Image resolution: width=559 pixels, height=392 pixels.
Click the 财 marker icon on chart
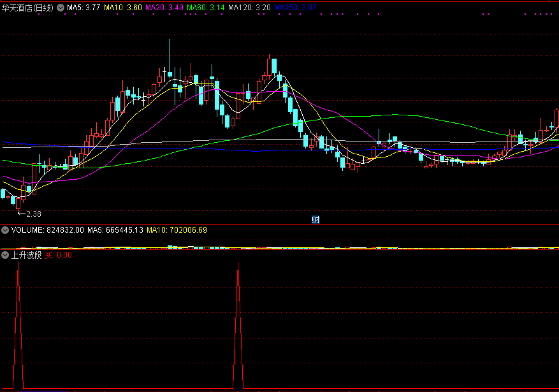coord(316,219)
